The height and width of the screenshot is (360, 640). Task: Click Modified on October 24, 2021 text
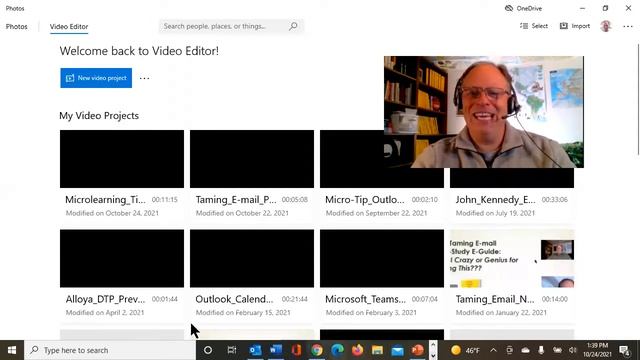point(112,213)
